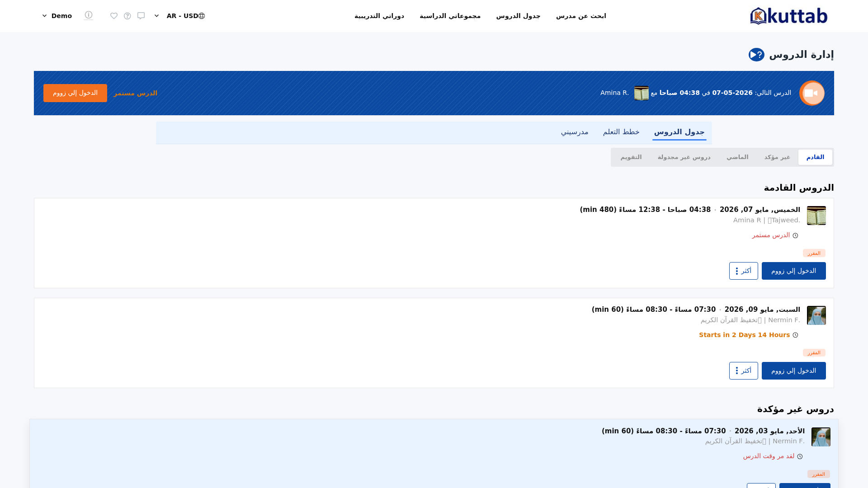Click the Kuttab logo
Viewport: 868px width, 488px height.
tap(789, 16)
